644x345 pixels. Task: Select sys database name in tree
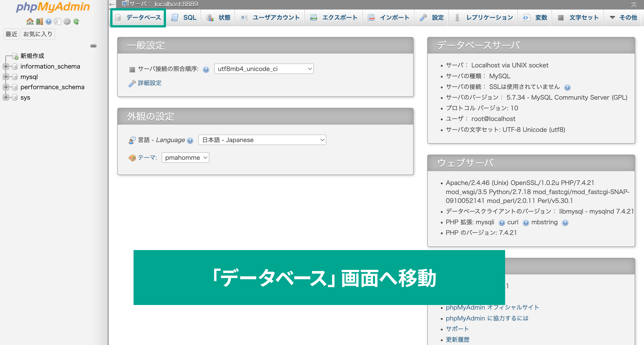[25, 98]
